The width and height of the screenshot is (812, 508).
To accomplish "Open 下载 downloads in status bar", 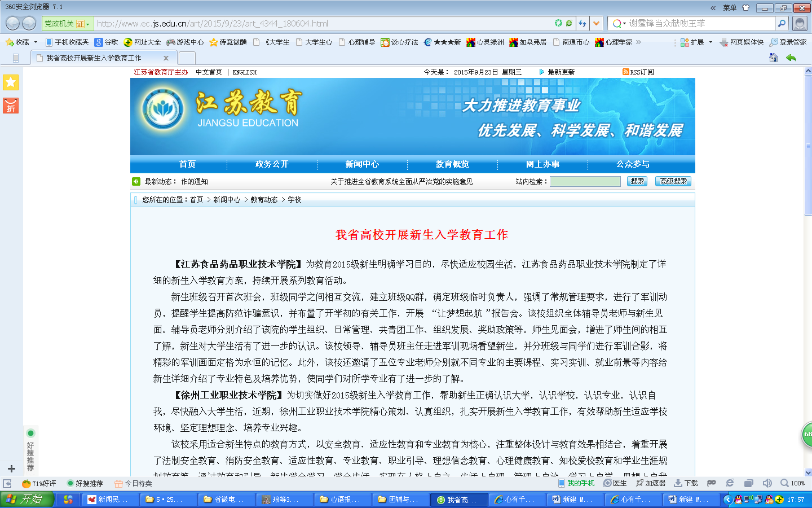I will tap(686, 483).
